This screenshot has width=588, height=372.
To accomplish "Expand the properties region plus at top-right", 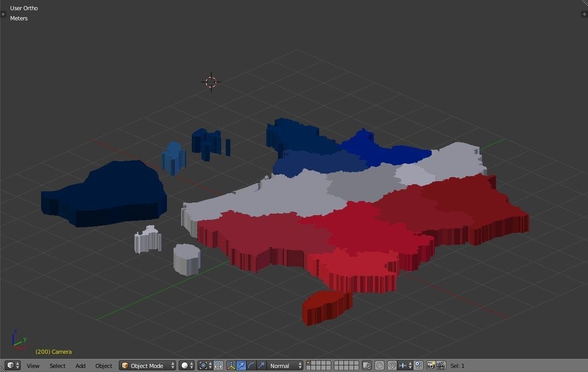I will 584,14.
